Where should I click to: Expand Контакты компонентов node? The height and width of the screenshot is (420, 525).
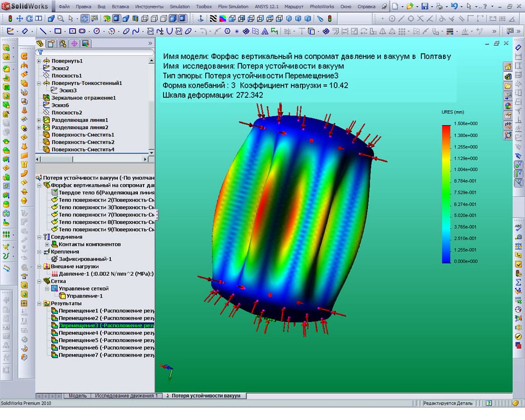47,245
